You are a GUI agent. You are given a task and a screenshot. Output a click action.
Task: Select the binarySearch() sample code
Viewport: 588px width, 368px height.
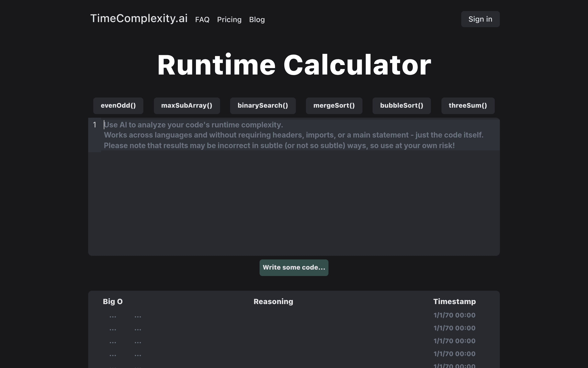click(263, 106)
